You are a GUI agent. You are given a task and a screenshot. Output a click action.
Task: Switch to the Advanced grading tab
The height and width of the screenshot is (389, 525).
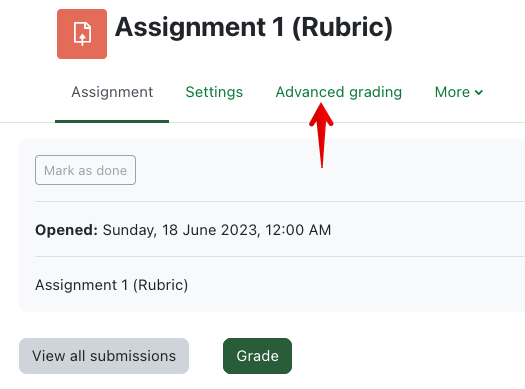(339, 92)
